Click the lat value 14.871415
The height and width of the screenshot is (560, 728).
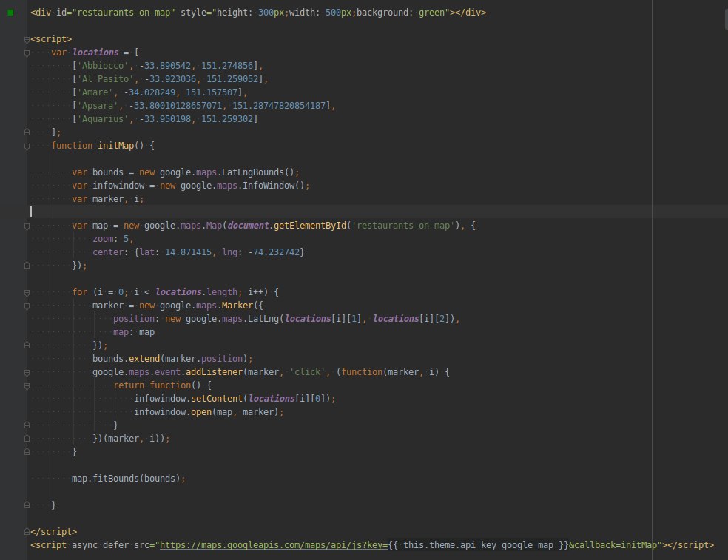coord(188,252)
